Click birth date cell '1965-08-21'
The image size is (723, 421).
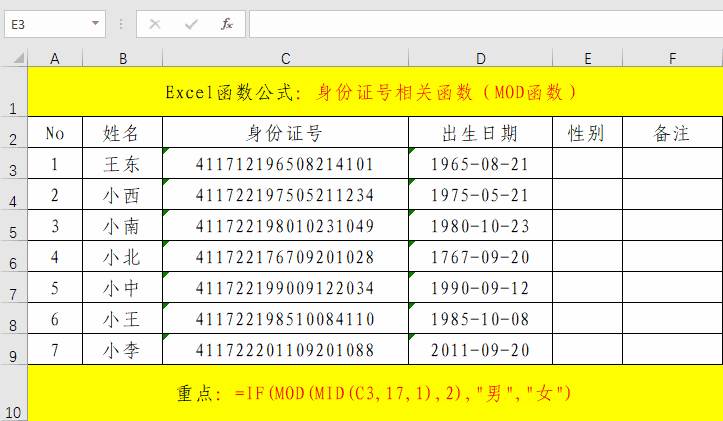tap(480, 164)
